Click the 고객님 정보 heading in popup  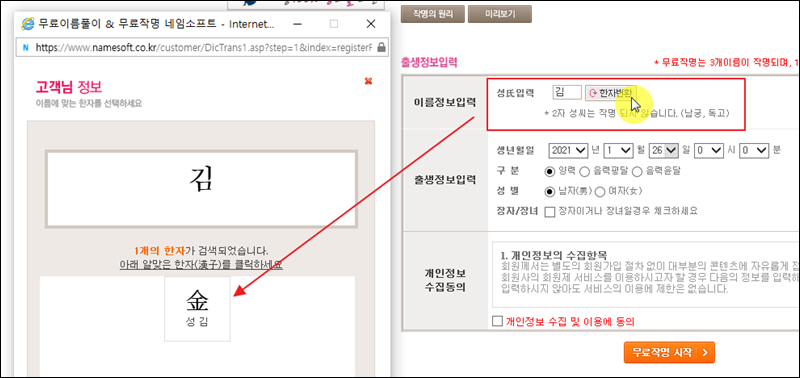(x=69, y=87)
